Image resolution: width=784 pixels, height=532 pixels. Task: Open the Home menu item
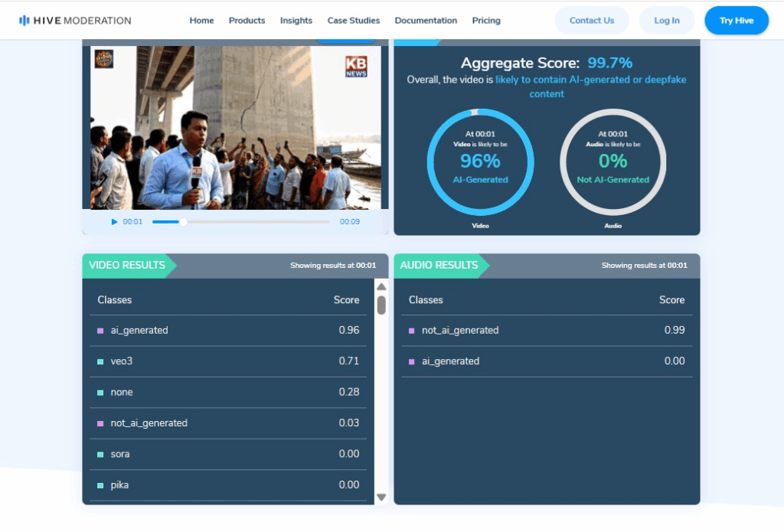[x=201, y=21]
